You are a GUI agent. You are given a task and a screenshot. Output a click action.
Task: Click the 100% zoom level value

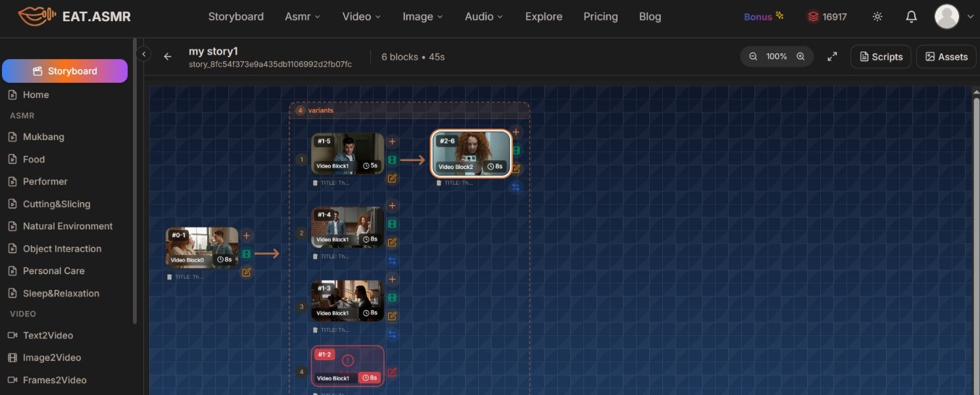point(776,57)
